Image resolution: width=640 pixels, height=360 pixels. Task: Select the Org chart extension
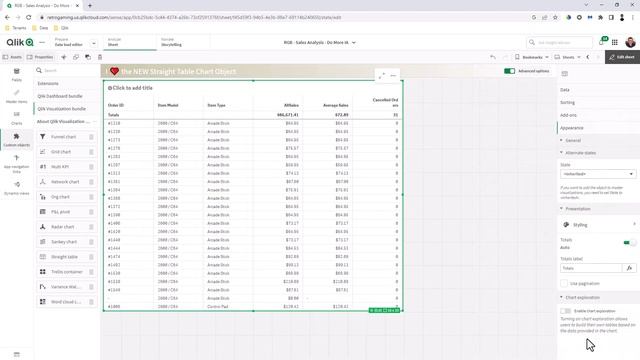(67, 197)
